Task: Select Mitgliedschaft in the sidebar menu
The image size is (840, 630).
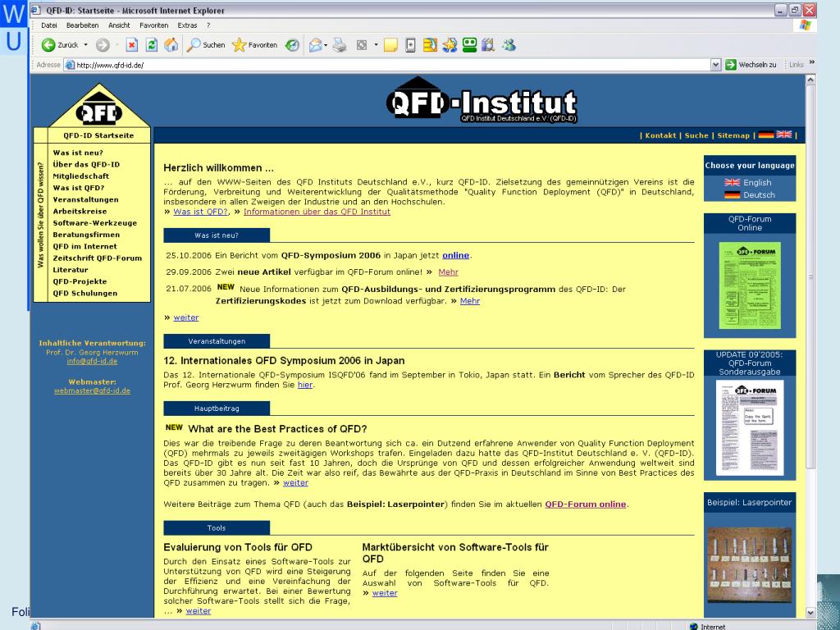Action: coord(81,176)
